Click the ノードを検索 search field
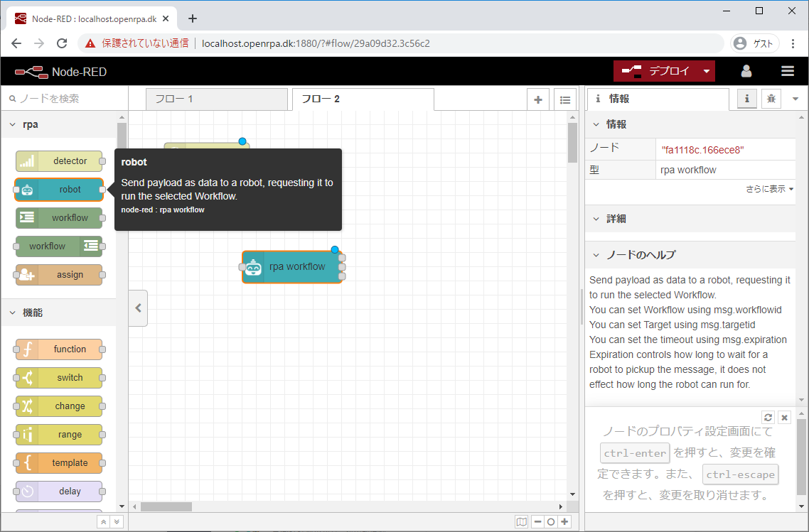 coord(65,99)
